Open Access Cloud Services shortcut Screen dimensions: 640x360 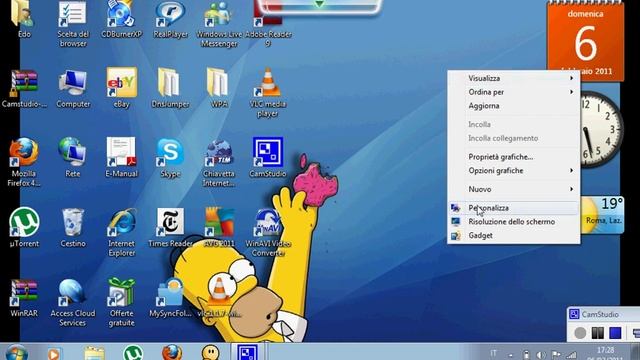tap(73, 303)
